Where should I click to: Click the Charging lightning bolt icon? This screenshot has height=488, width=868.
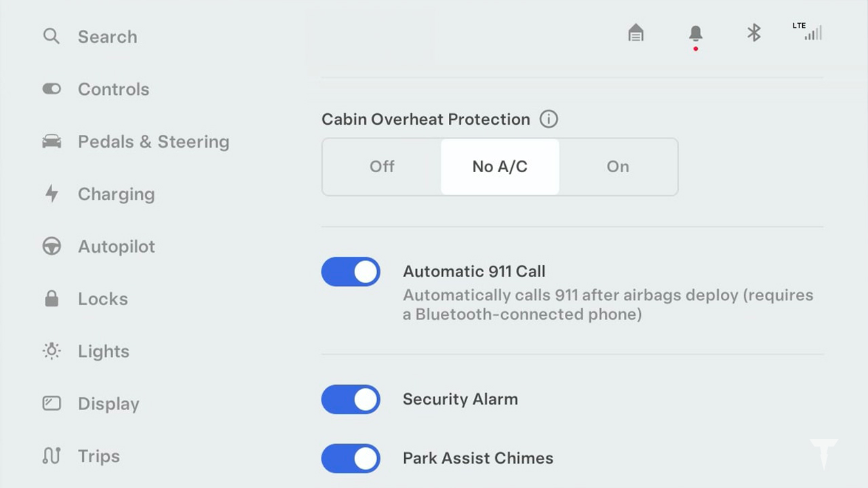click(52, 194)
